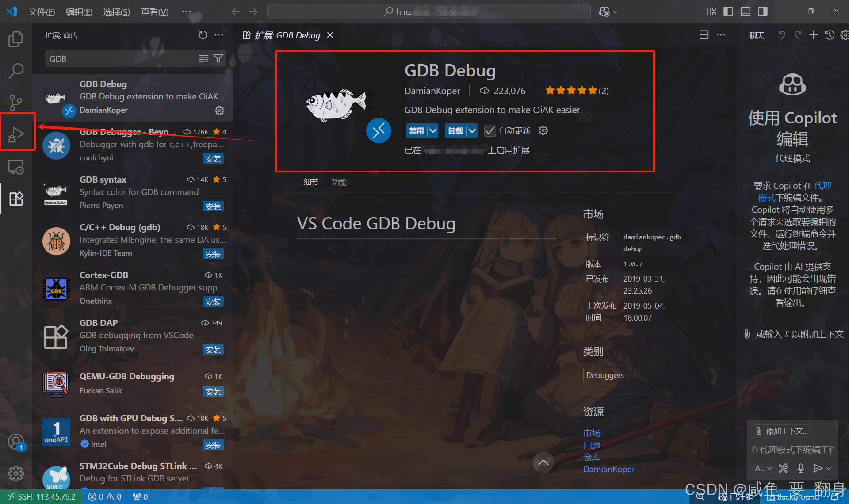Open the Search view in activity bar
The image size is (849, 504).
pyautogui.click(x=16, y=71)
